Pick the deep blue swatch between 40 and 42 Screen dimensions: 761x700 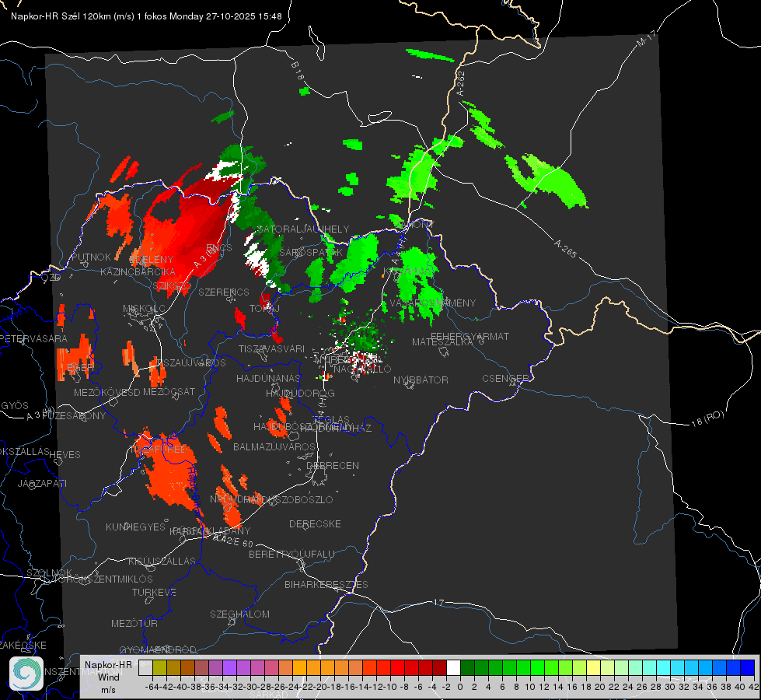point(748,667)
